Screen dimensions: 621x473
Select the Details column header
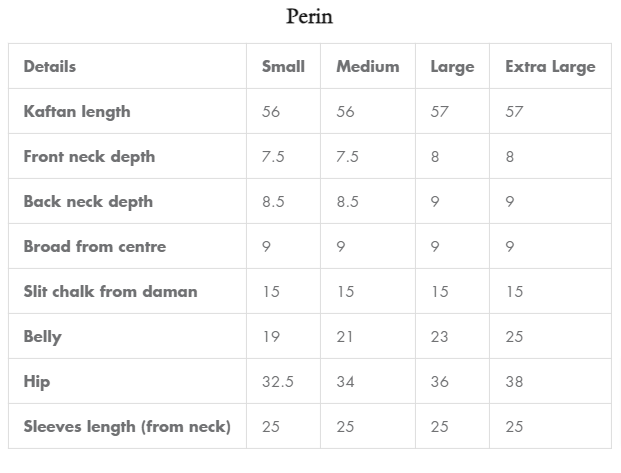coord(50,67)
